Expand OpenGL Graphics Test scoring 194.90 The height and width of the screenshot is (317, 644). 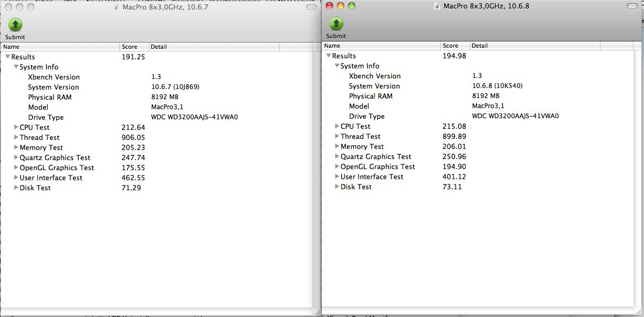(x=337, y=166)
